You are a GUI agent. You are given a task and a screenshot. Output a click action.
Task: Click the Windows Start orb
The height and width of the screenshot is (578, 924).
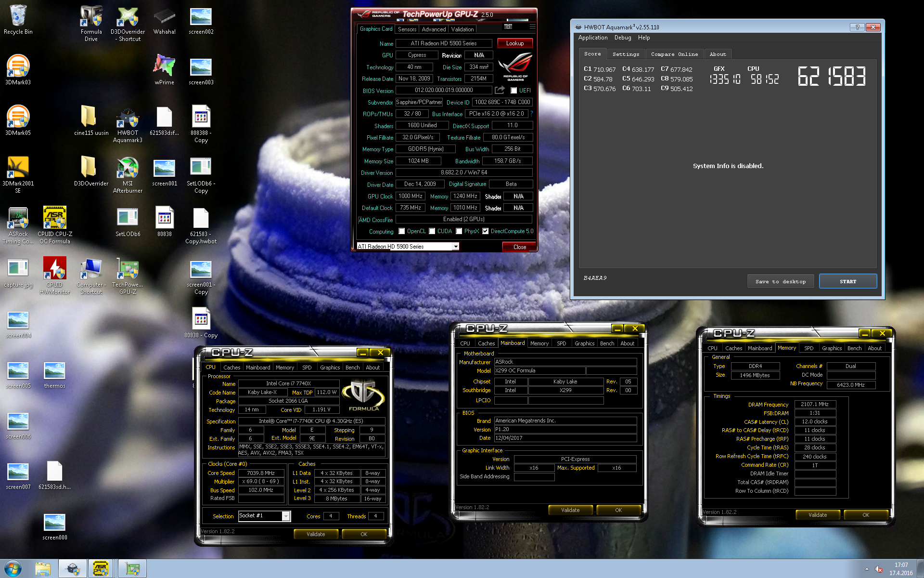tap(13, 569)
